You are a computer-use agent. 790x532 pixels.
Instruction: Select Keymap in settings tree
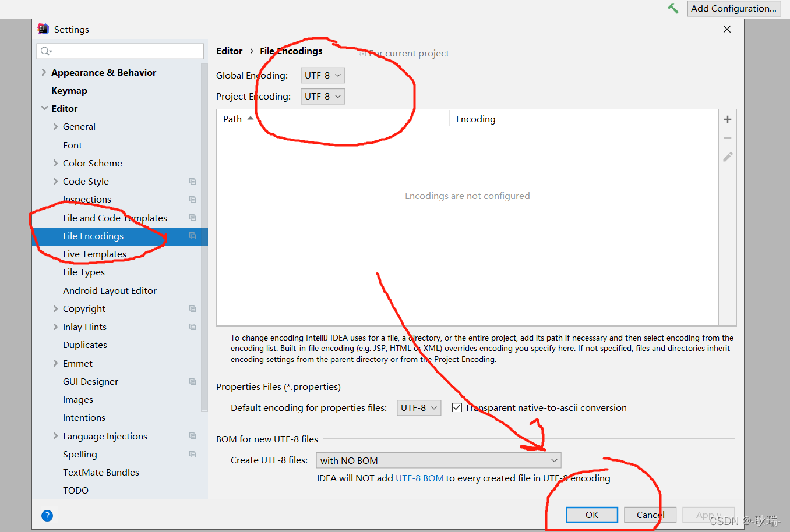(69, 90)
